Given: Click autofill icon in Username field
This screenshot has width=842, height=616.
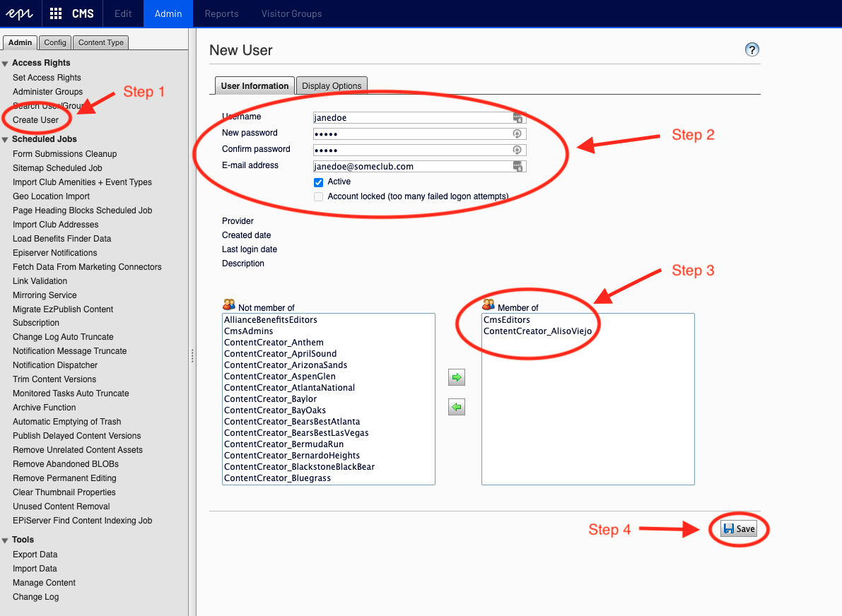Looking at the screenshot, I should click(x=518, y=117).
